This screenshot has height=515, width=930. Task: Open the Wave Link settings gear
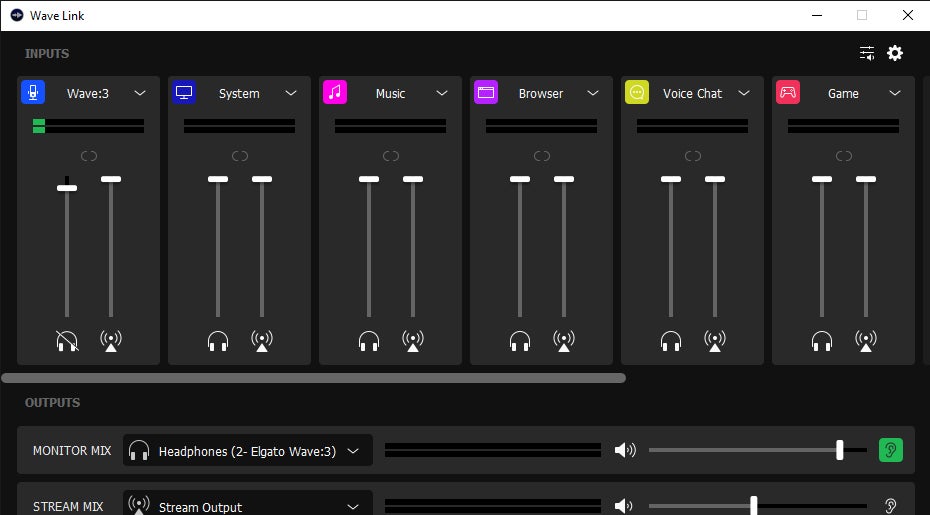pos(895,53)
